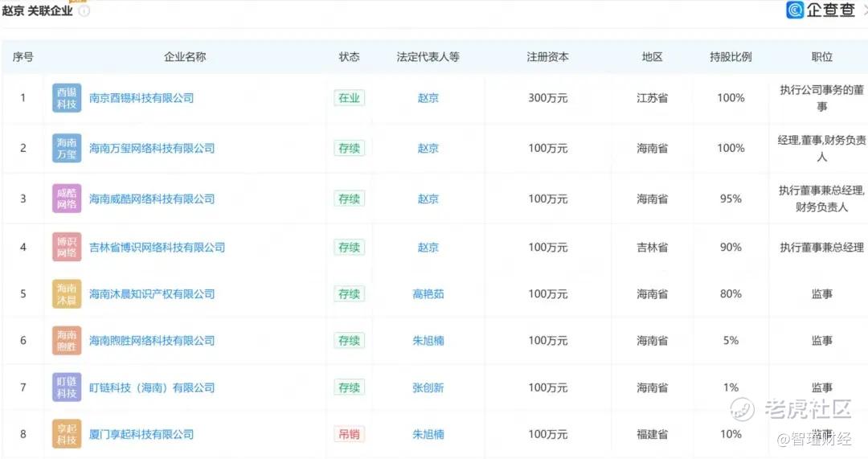The width and height of the screenshot is (868, 459).
Task: Click the 江苏省 region cell
Action: [652, 98]
